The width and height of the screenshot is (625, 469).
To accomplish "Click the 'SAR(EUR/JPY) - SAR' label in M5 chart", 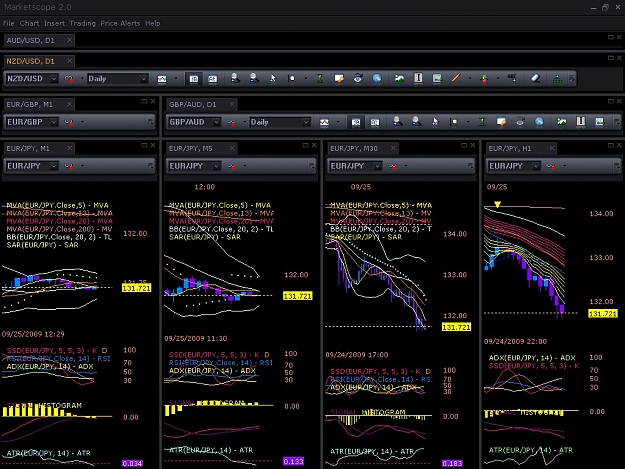I will [x=205, y=237].
